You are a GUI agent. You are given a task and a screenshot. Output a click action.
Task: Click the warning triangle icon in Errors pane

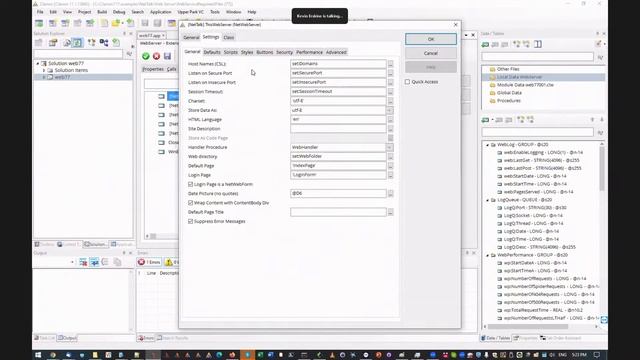tap(169, 262)
